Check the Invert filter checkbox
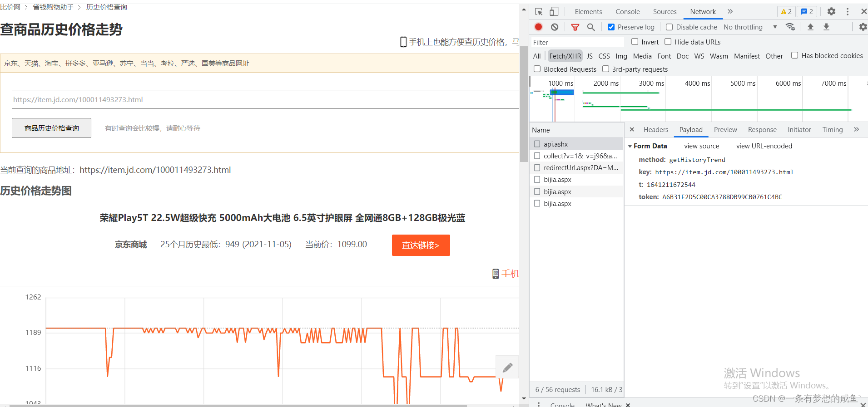868x407 pixels. tap(635, 42)
